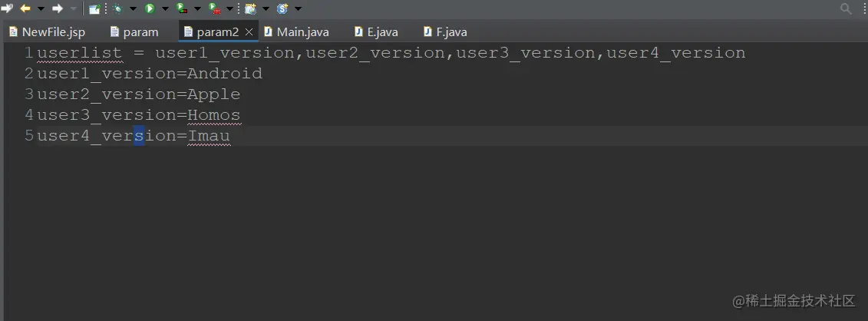This screenshot has height=321, width=868.
Task: Click the new server/web project icon
Action: pyautogui.click(x=251, y=8)
